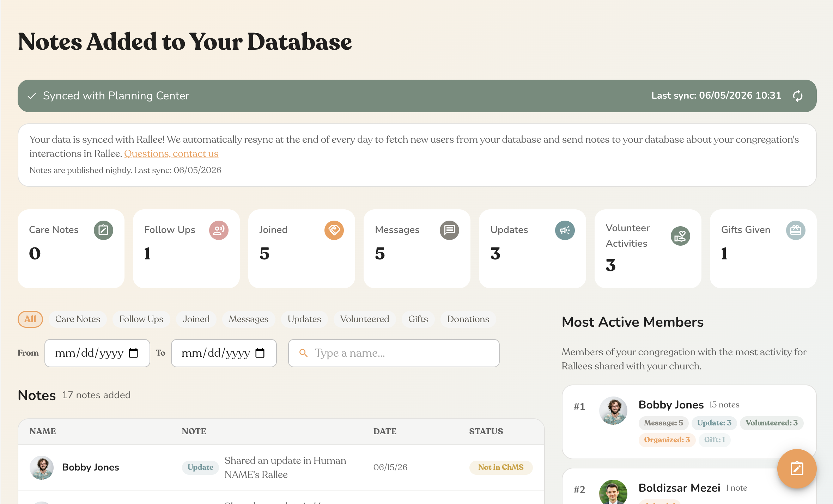Click the NOTE column header
The width and height of the screenshot is (833, 504).
pyautogui.click(x=194, y=431)
